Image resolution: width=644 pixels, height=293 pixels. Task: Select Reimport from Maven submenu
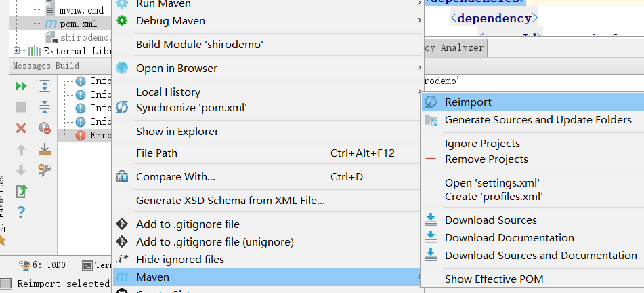468,102
